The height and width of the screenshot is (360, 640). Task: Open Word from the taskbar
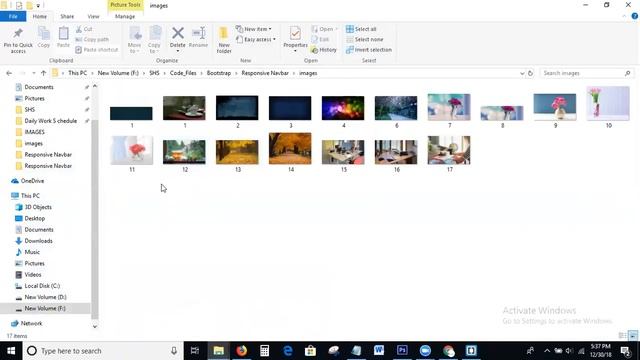click(379, 351)
